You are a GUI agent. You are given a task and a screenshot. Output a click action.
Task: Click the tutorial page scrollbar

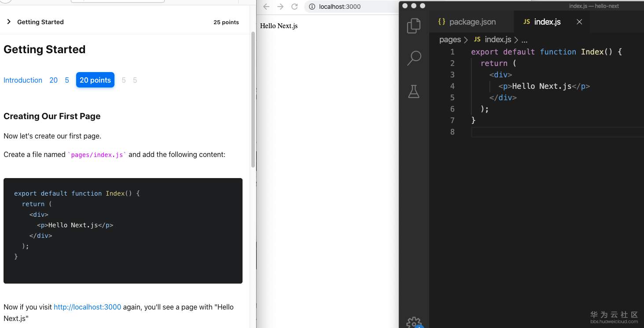253,100
